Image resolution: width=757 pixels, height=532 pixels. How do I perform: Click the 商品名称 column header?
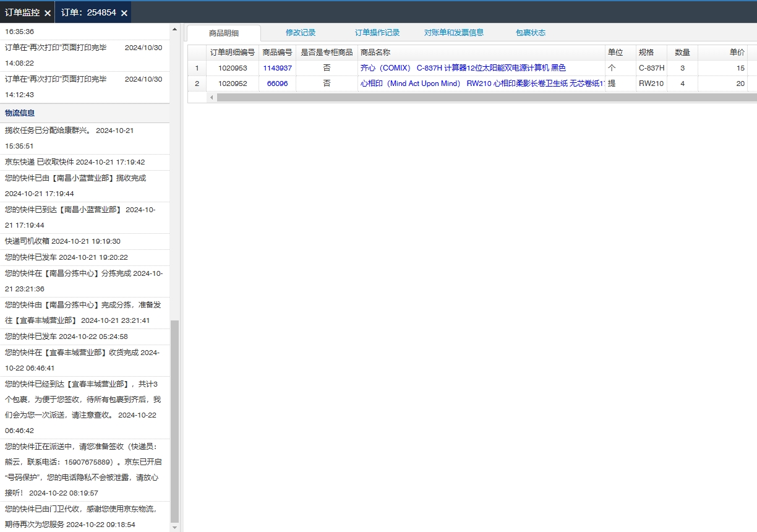pos(481,53)
